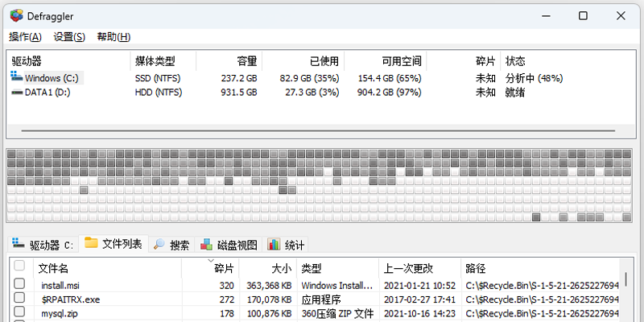The width and height of the screenshot is (644, 322).
Task: Sort drives by 可用空间 column header
Action: (385, 62)
